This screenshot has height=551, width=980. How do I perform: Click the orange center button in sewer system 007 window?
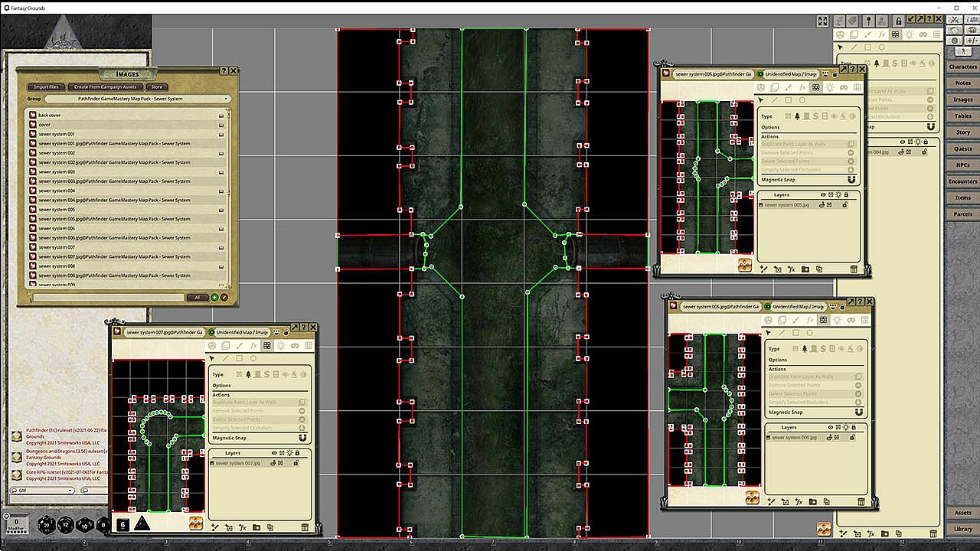[196, 523]
